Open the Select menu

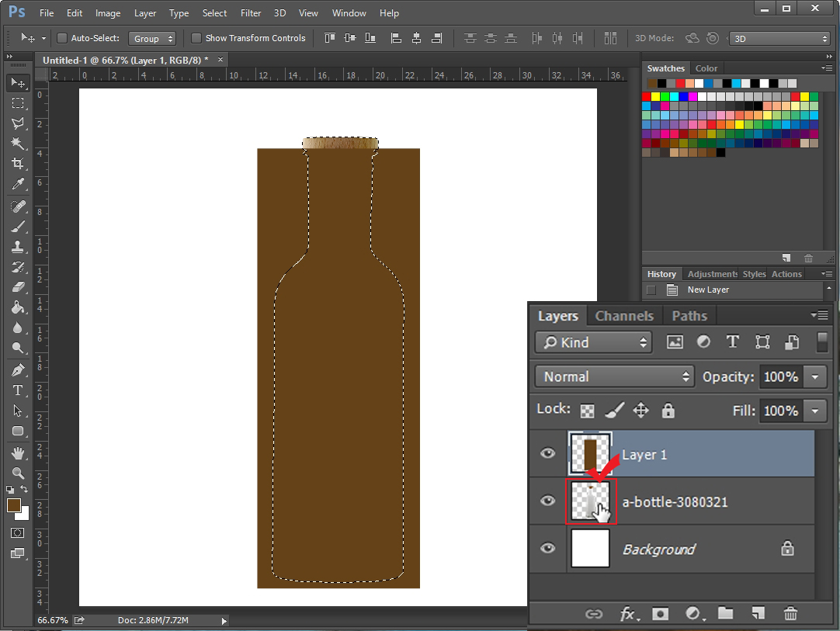click(214, 13)
